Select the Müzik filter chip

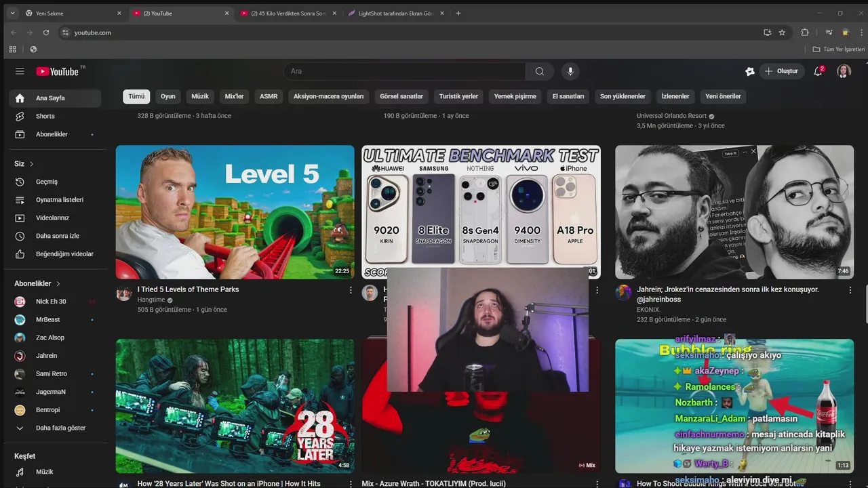point(200,96)
